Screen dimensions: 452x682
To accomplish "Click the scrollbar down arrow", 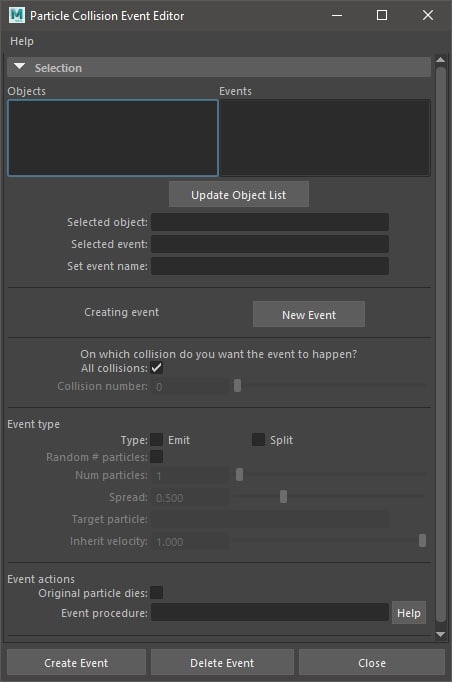I will 440,634.
